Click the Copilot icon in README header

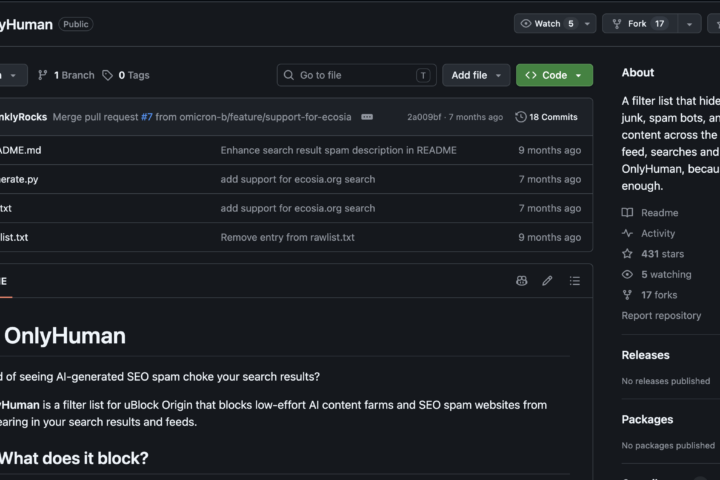point(522,281)
